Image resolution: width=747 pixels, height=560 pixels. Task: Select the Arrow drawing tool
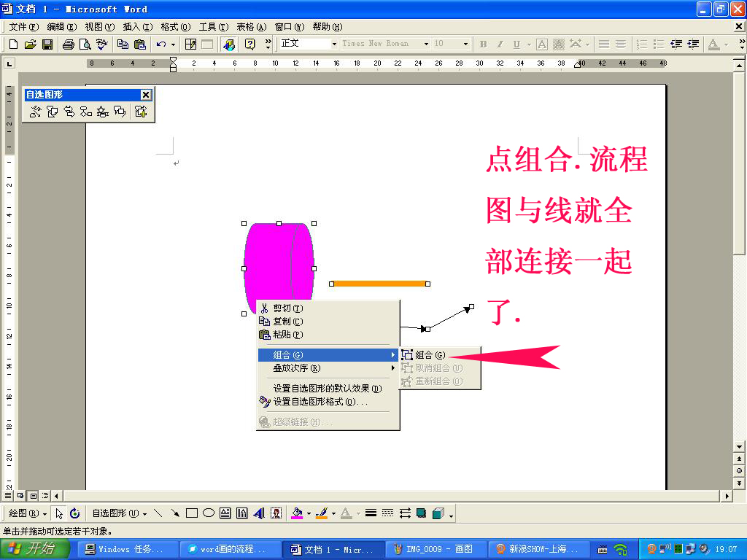coord(175,513)
